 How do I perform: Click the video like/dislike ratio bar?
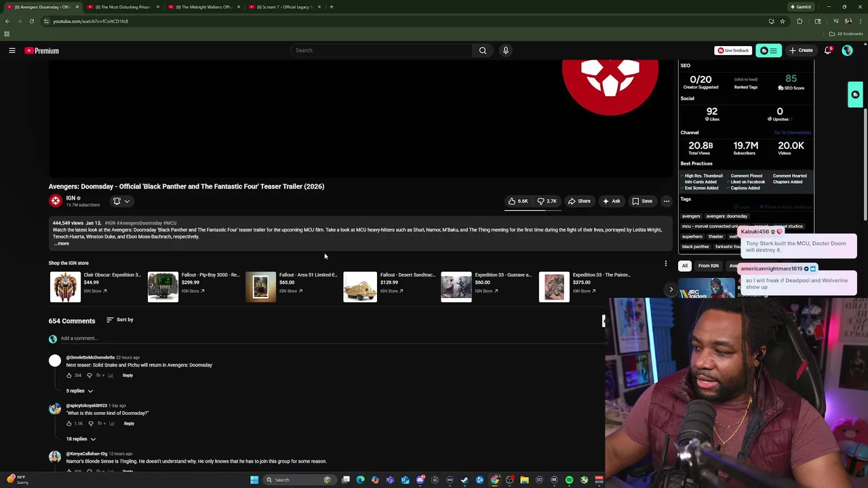(x=533, y=210)
